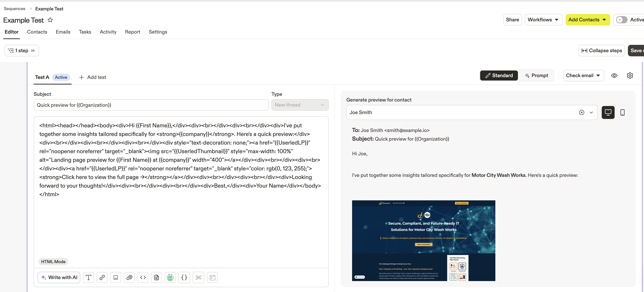644x292 pixels.
Task: Click the insert image icon
Action: pos(116,277)
